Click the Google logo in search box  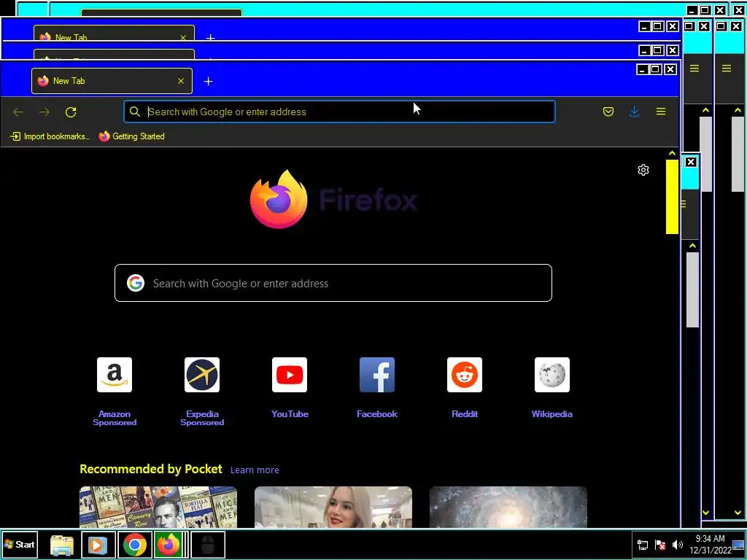[x=136, y=283]
